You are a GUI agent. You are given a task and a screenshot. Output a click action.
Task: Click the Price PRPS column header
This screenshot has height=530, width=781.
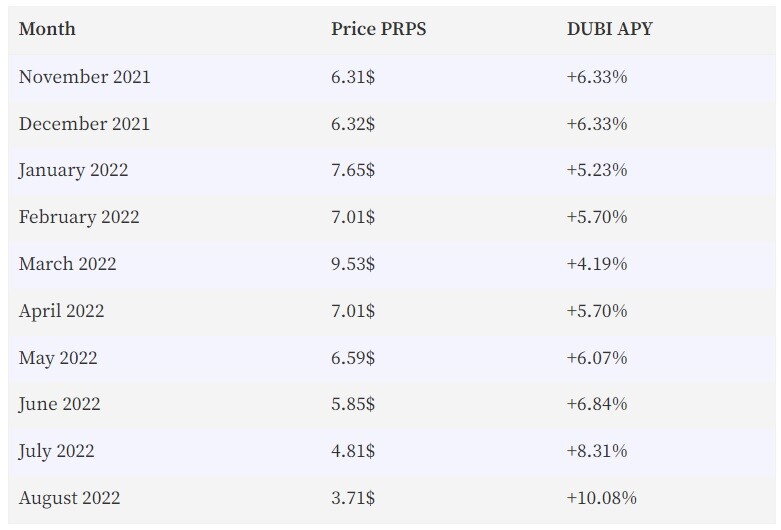(379, 29)
